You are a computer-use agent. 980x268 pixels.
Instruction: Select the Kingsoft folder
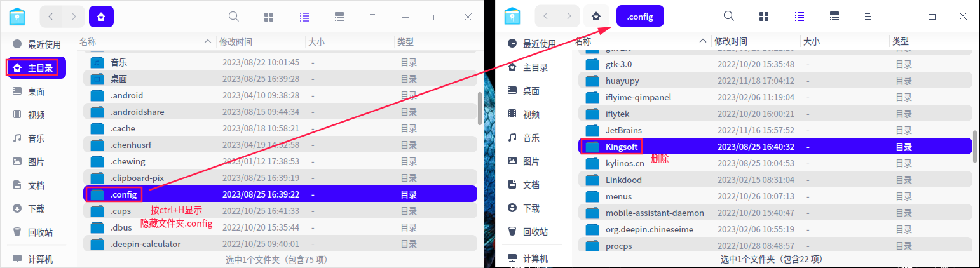pyautogui.click(x=622, y=147)
